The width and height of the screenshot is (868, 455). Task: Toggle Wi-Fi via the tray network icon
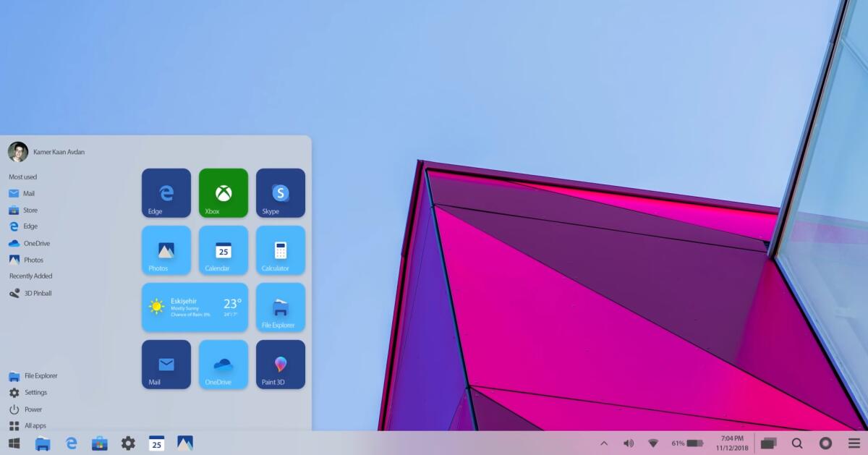tap(653, 442)
